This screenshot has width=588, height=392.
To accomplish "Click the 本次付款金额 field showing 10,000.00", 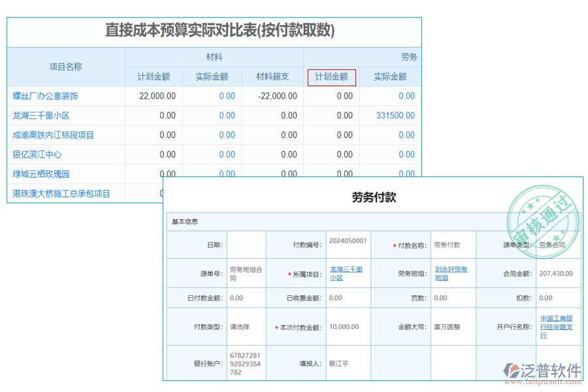I will (345, 327).
